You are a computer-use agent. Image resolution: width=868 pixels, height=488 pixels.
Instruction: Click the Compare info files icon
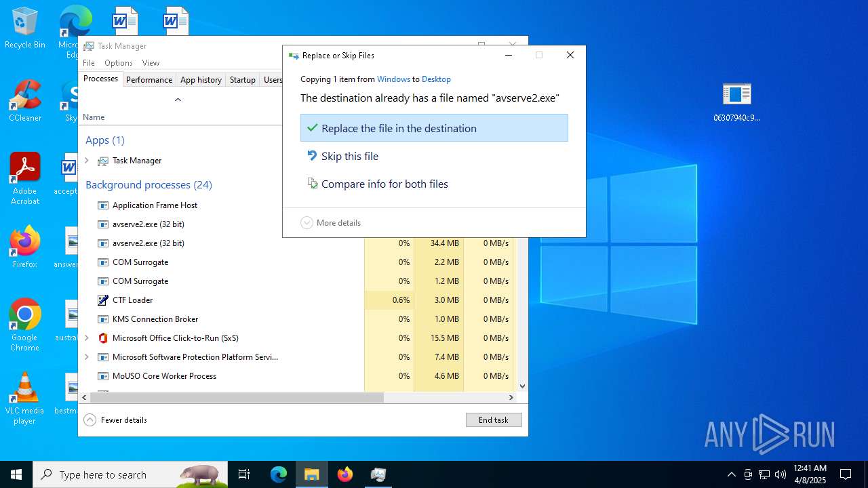[312, 184]
